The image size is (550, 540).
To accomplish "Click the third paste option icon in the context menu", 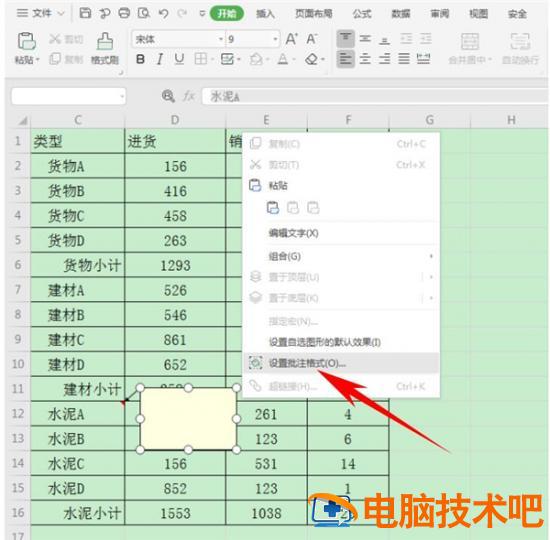I will click(313, 208).
